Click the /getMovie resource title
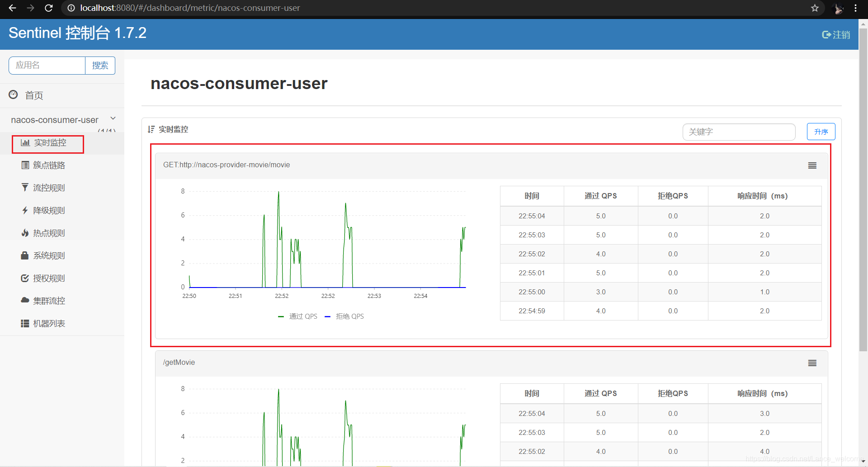The width and height of the screenshot is (868, 467). tap(179, 363)
